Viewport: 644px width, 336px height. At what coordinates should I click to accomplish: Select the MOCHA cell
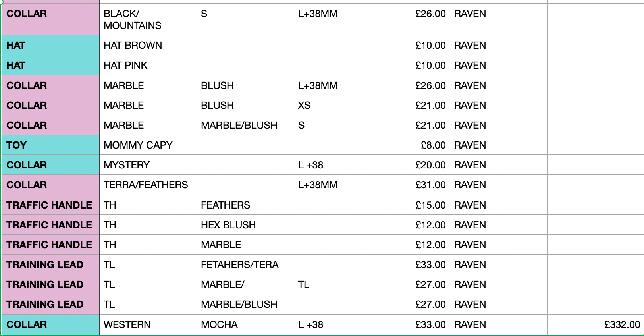pos(245,324)
